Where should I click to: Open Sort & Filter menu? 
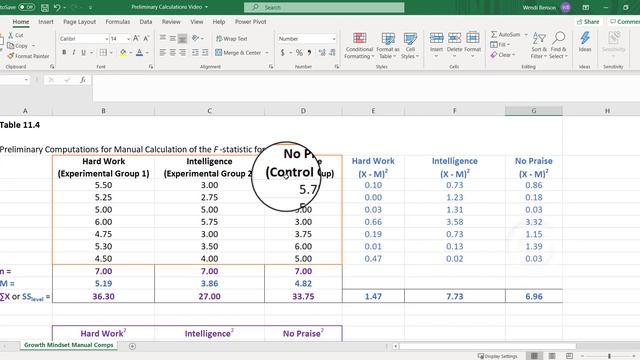539,45
